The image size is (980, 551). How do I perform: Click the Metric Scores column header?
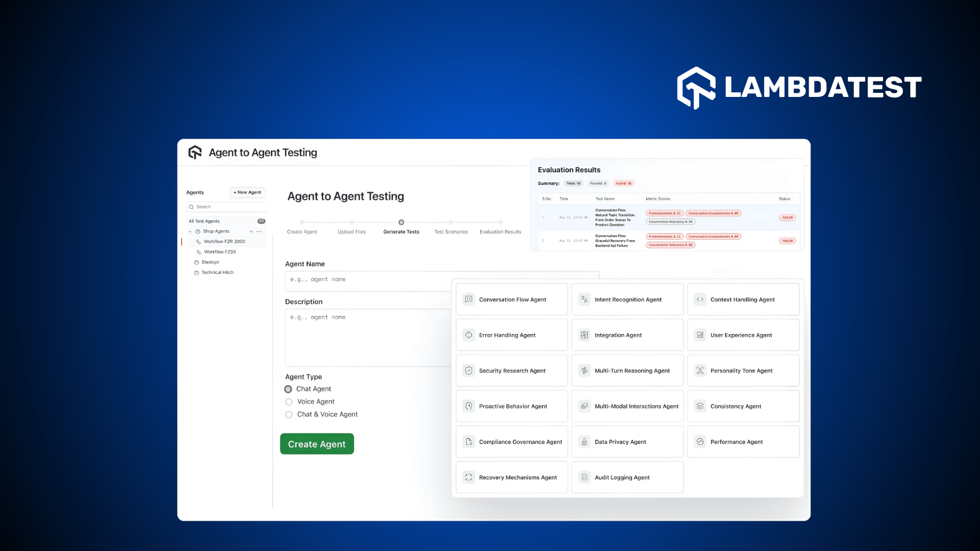tap(658, 199)
